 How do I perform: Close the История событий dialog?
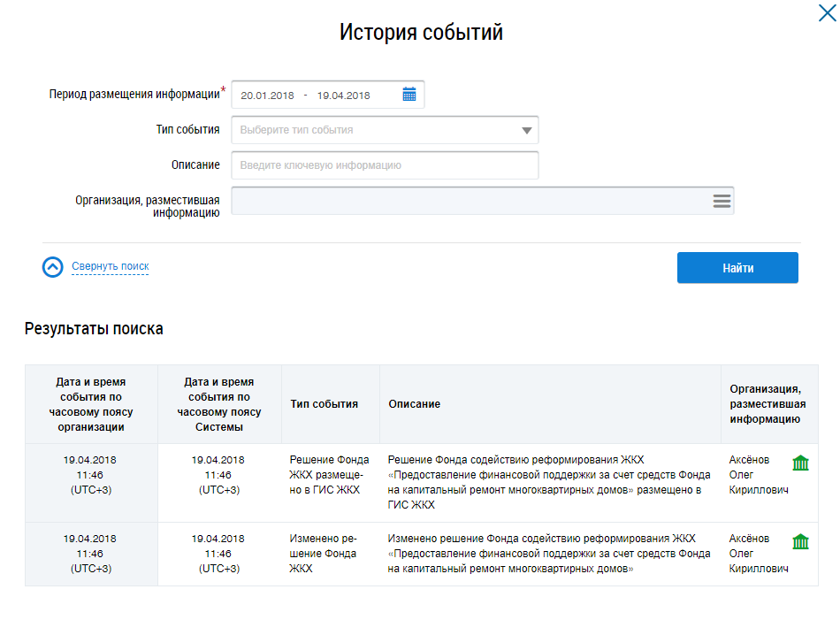pyautogui.click(x=823, y=11)
